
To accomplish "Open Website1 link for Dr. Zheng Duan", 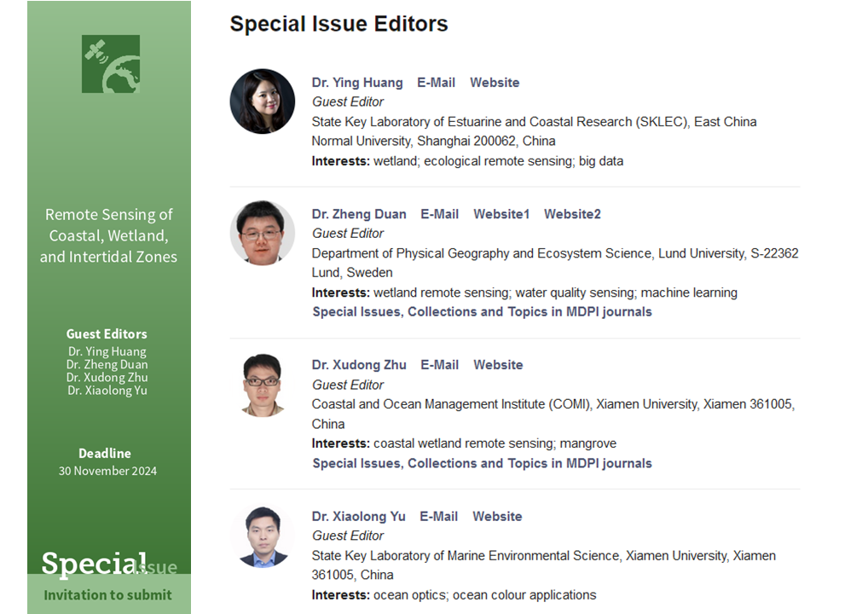I will 501,214.
